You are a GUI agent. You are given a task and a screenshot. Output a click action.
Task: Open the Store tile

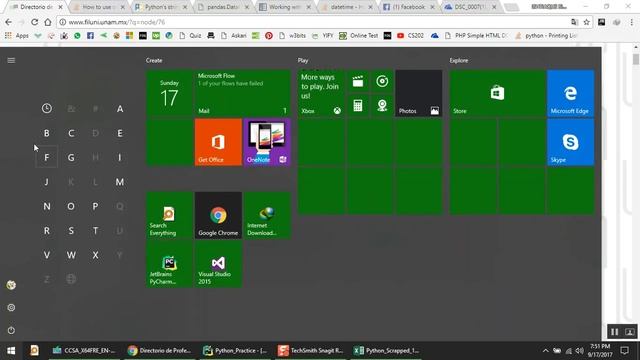pyautogui.click(x=498, y=93)
